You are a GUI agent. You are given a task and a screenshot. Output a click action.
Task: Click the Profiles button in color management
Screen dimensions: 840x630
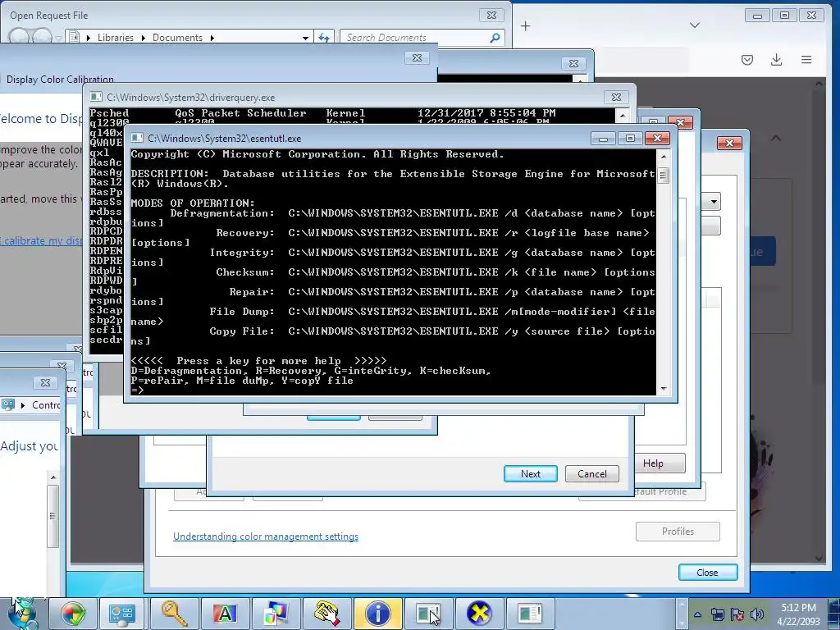pyautogui.click(x=678, y=532)
